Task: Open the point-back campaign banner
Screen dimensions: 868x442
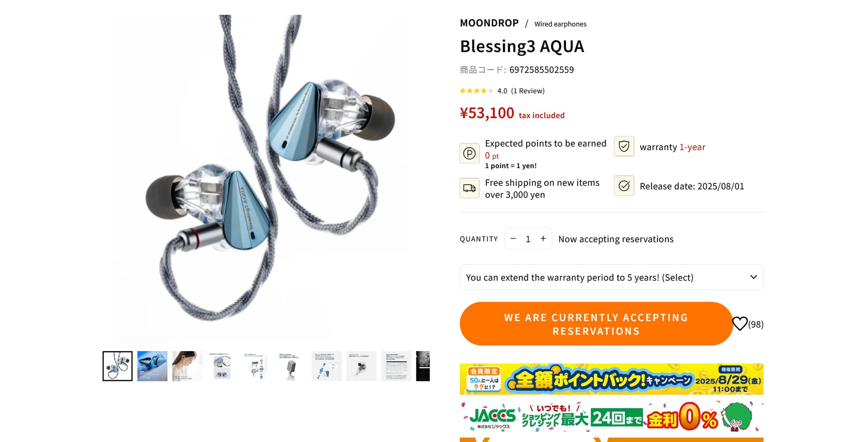Action: tap(611, 379)
